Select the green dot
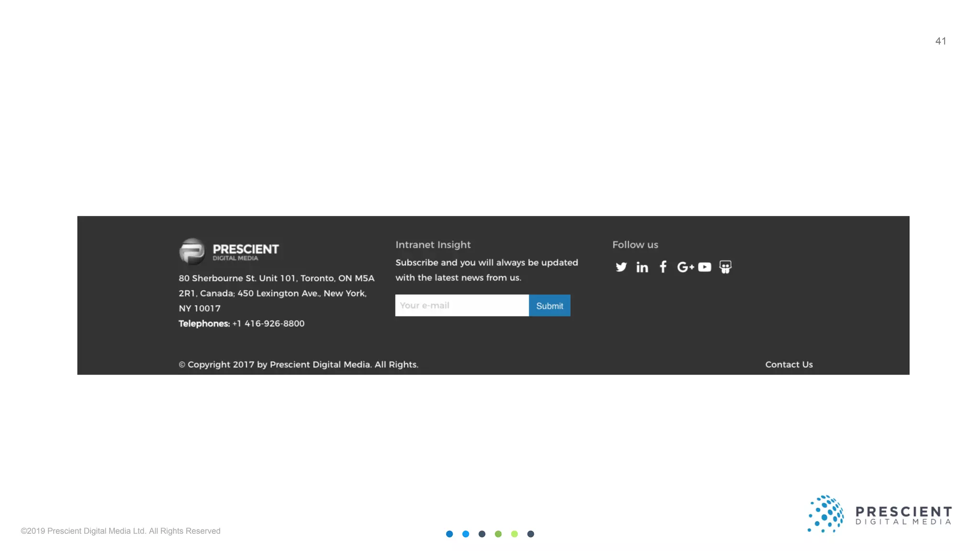The image size is (980, 551). (x=498, y=534)
